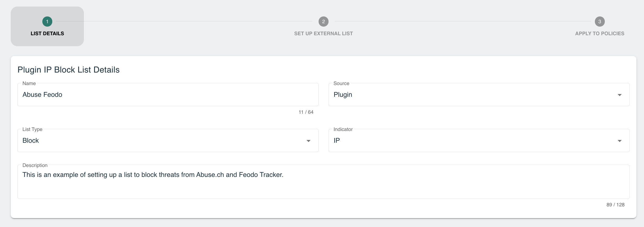Select the List Details step tab
The width and height of the screenshot is (644, 227).
(47, 26)
